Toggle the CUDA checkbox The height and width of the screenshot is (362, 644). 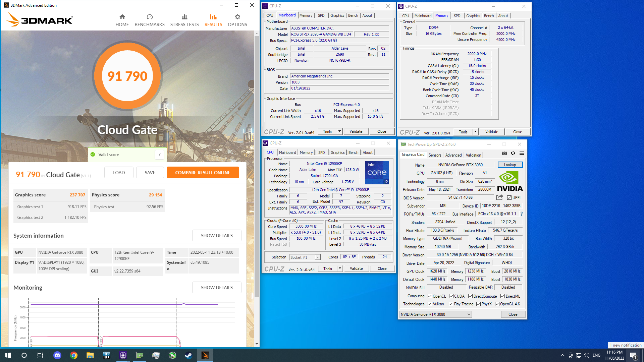click(451, 296)
